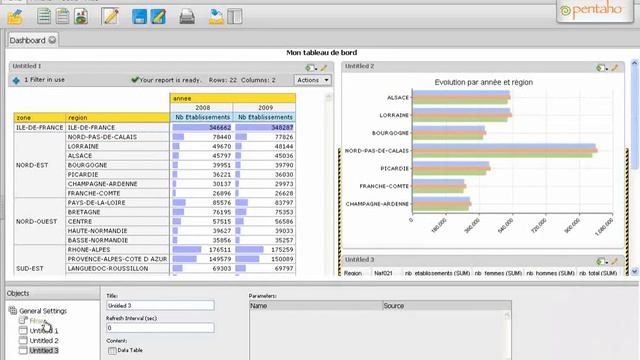Click the ALSACE label in the chart
The image size is (640, 360).
(x=398, y=98)
